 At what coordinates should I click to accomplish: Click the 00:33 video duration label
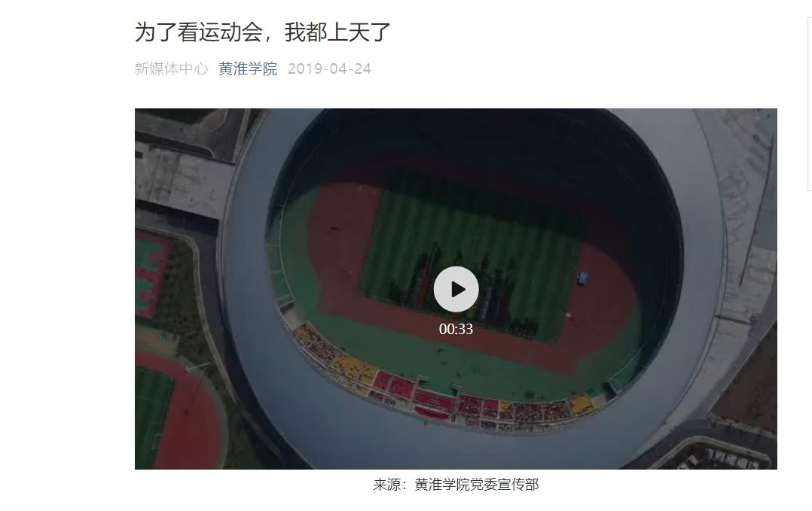pyautogui.click(x=456, y=329)
